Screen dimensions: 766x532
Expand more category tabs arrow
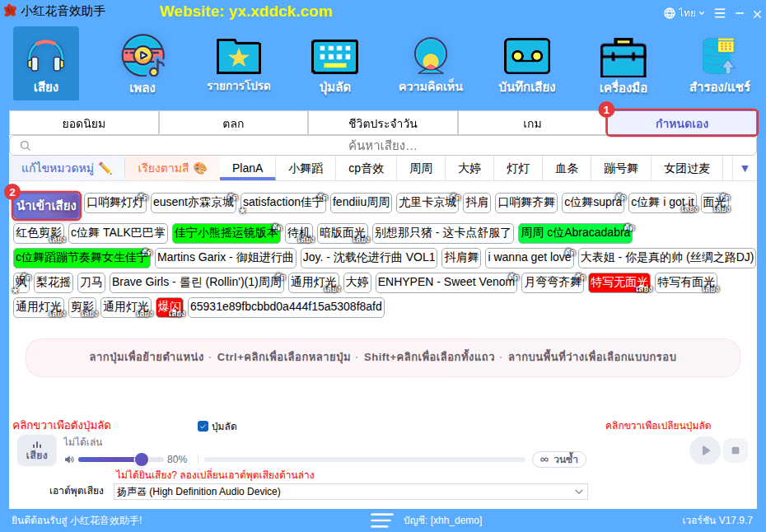745,169
